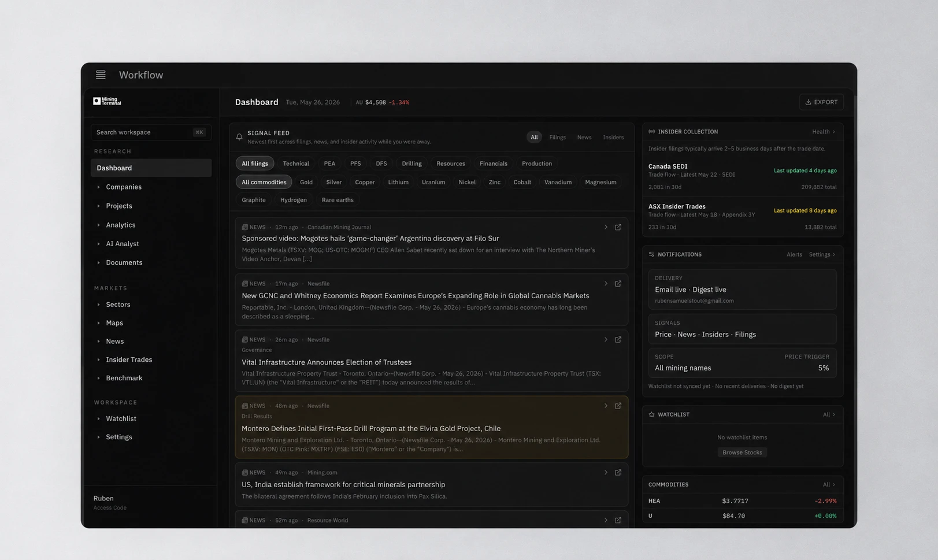Filter by Rare earths commodity
The height and width of the screenshot is (560, 938).
[338, 200]
